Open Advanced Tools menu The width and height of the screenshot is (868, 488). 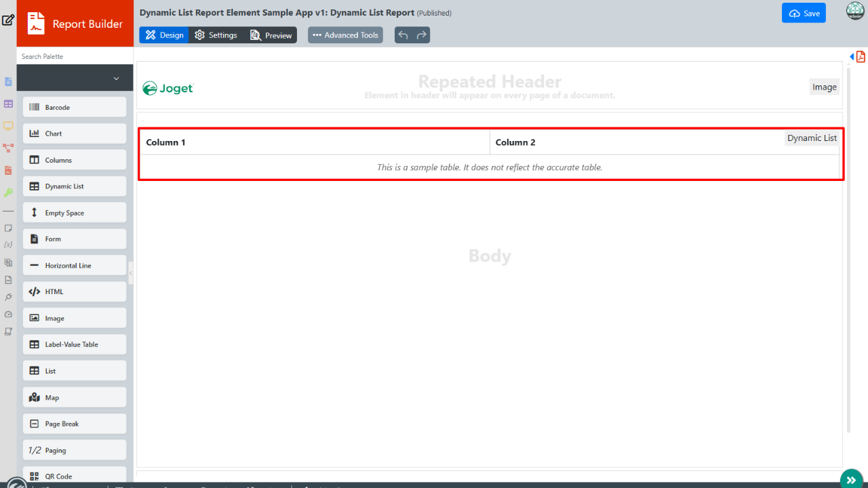pos(345,35)
